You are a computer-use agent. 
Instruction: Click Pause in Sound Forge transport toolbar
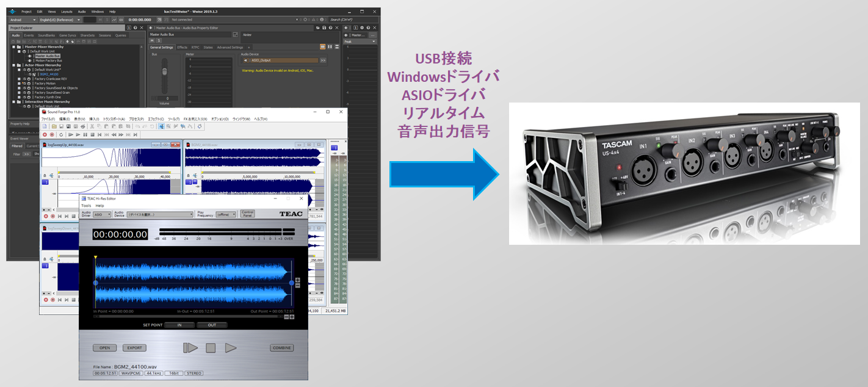click(85, 134)
